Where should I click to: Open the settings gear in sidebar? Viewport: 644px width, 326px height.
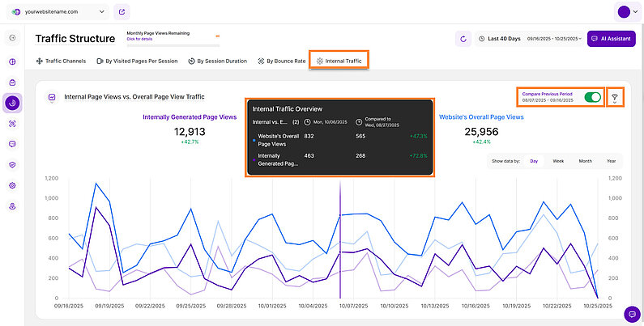pyautogui.click(x=12, y=185)
